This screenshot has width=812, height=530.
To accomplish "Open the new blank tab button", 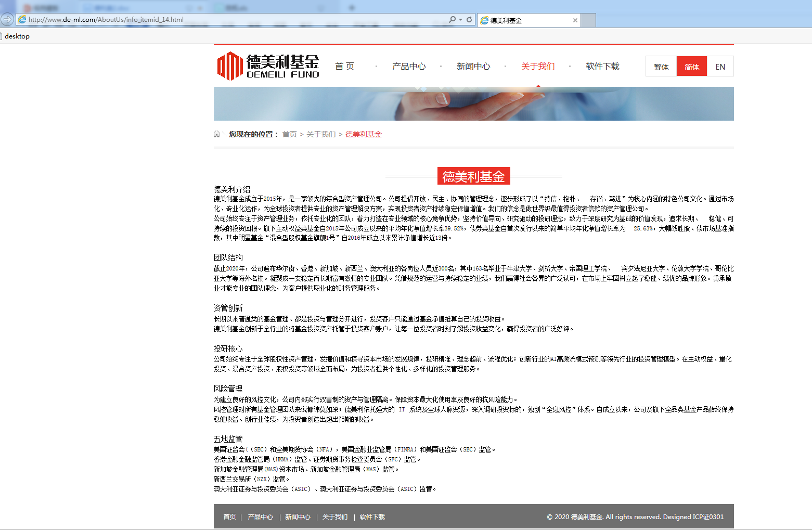I will pyautogui.click(x=588, y=20).
